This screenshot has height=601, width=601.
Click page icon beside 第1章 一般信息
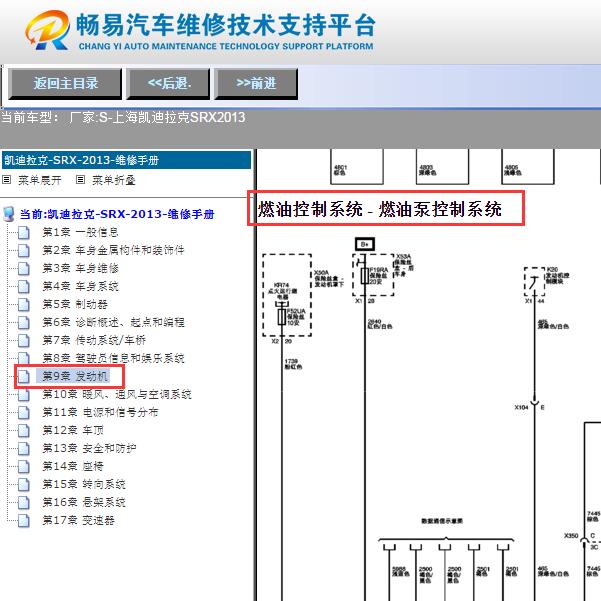24,233
